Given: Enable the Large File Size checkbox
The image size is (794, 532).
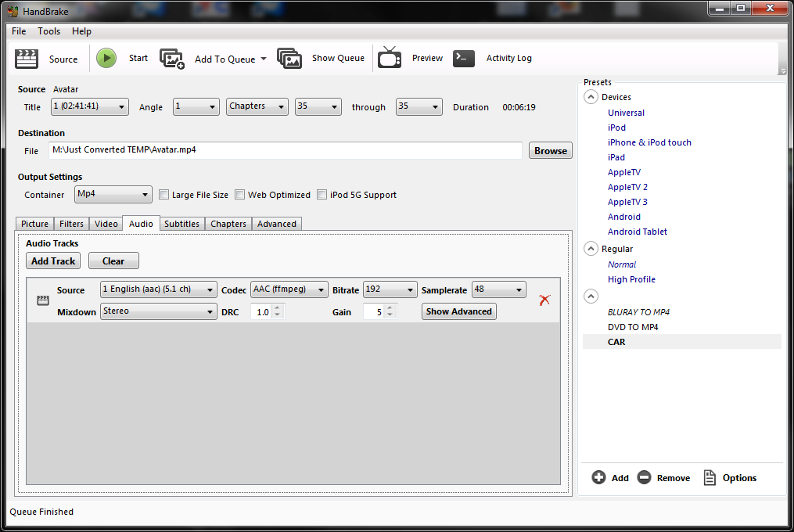Looking at the screenshot, I should coord(163,195).
